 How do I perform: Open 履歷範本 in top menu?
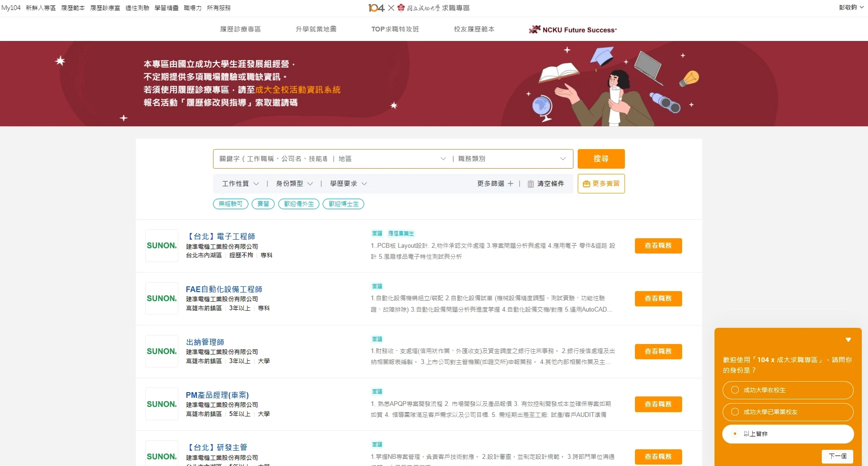click(x=73, y=8)
